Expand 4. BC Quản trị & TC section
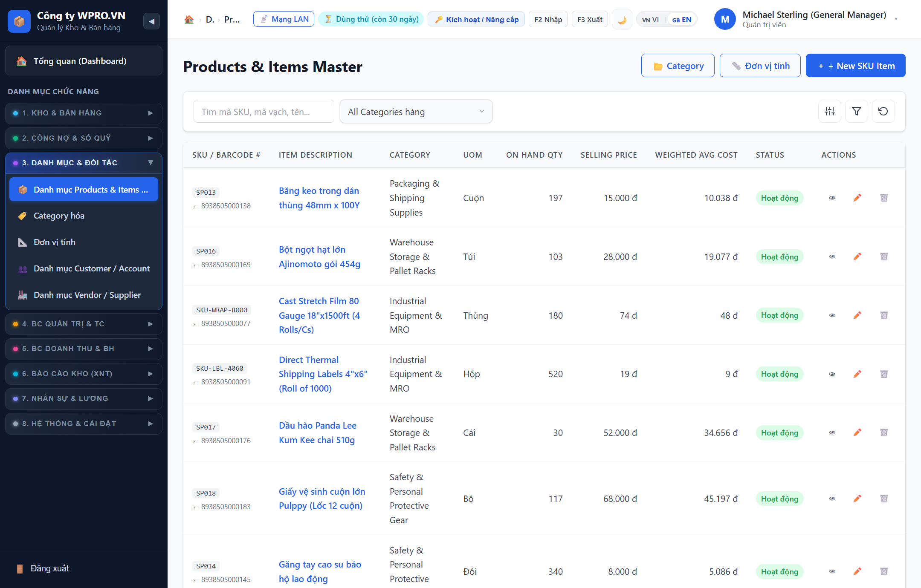The image size is (921, 588). click(x=84, y=324)
